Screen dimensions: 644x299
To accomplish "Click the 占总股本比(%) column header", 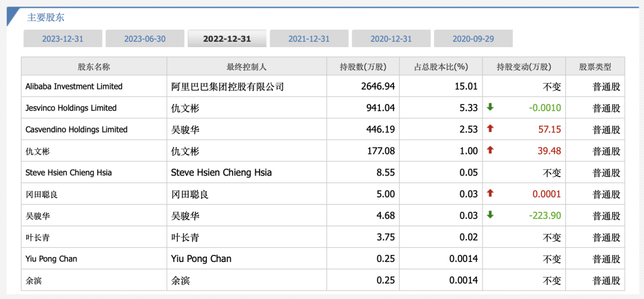I will coord(441,67).
